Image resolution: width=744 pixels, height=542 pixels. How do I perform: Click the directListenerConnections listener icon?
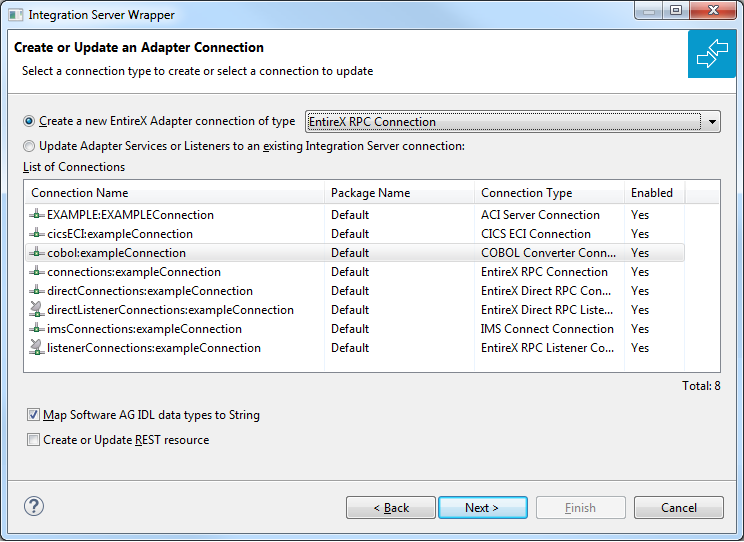click(x=37, y=309)
